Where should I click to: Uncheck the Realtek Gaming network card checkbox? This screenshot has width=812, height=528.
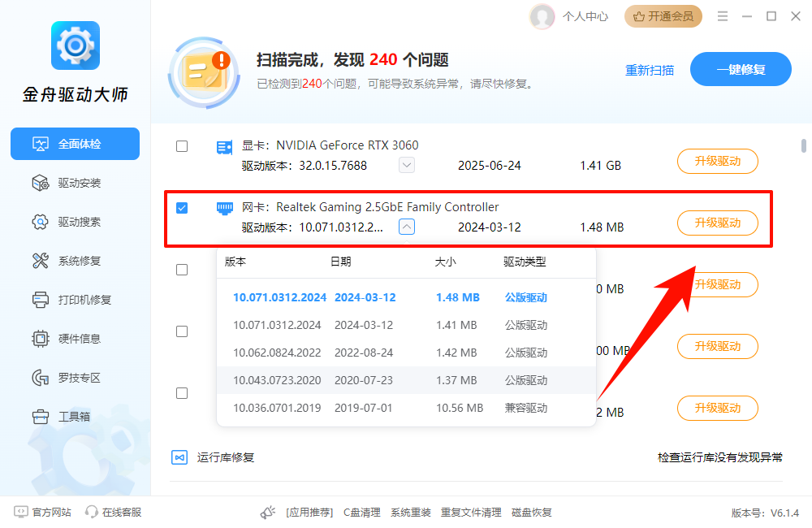[182, 207]
